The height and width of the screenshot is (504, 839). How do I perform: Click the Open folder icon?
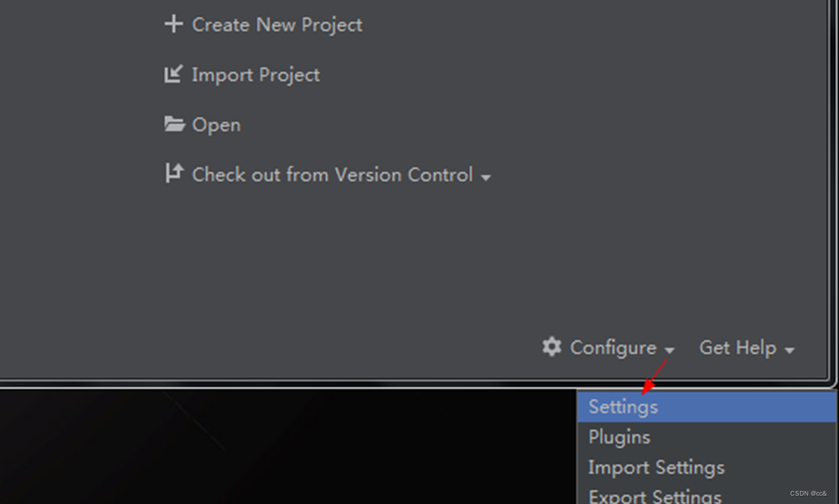click(x=173, y=124)
